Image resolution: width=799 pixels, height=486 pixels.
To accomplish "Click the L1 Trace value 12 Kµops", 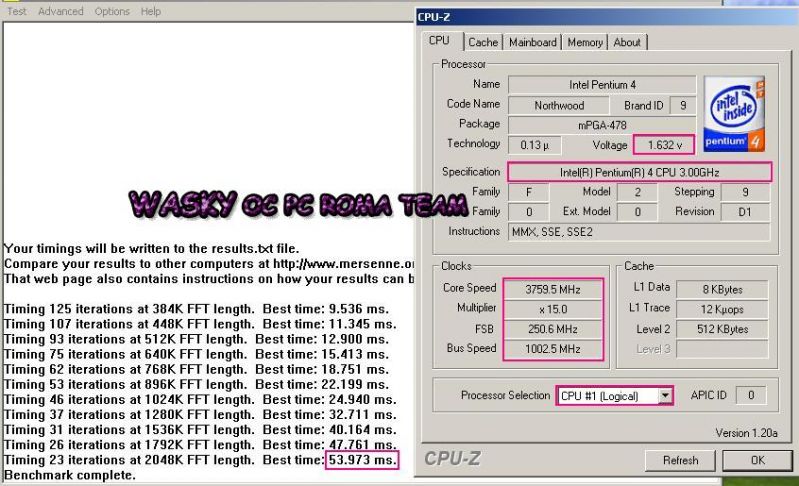I will click(x=722, y=309).
